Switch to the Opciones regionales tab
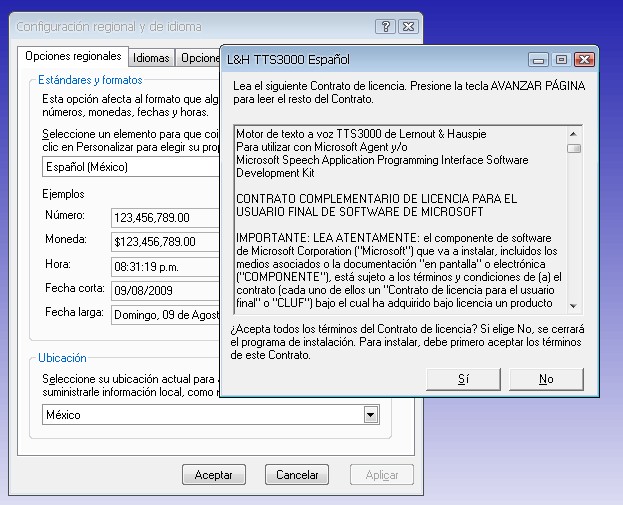The width and height of the screenshot is (623, 505). (73, 56)
